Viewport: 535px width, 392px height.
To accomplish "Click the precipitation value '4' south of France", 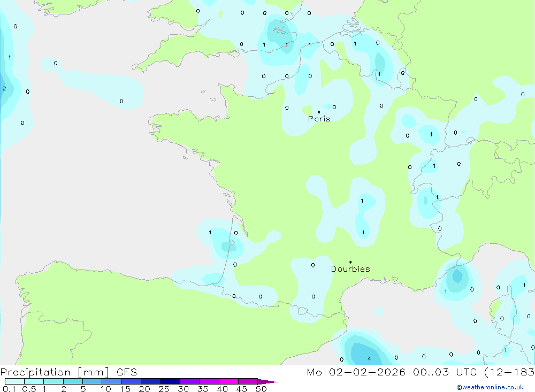I will click(369, 358).
